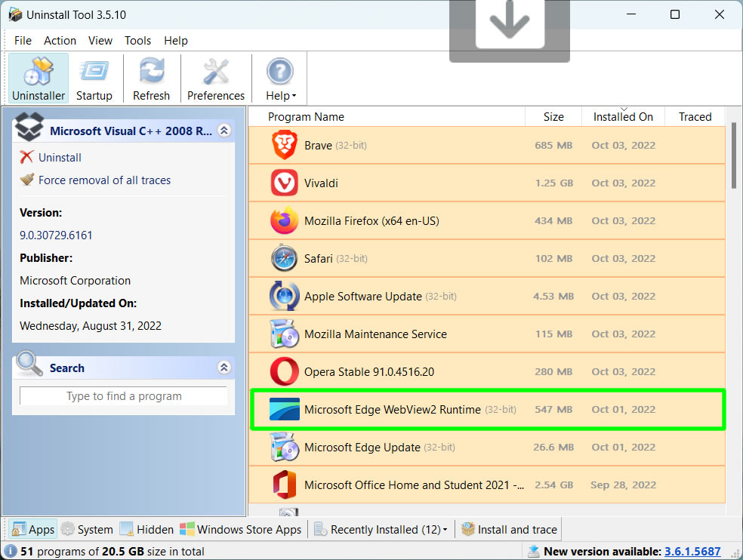Select the Microsoft Office icon
Image resolution: width=743 pixels, height=560 pixels.
pyautogui.click(x=285, y=485)
